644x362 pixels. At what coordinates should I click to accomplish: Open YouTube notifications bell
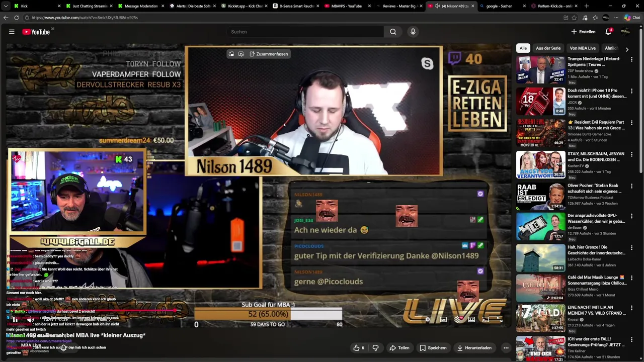pos(608,32)
